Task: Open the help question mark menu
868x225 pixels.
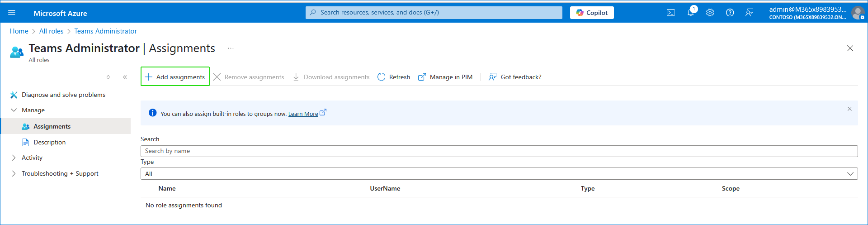Action: (730, 13)
